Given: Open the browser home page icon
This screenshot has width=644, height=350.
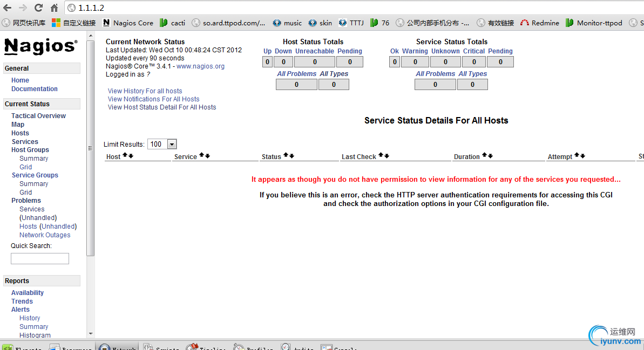Looking at the screenshot, I should (x=54, y=8).
